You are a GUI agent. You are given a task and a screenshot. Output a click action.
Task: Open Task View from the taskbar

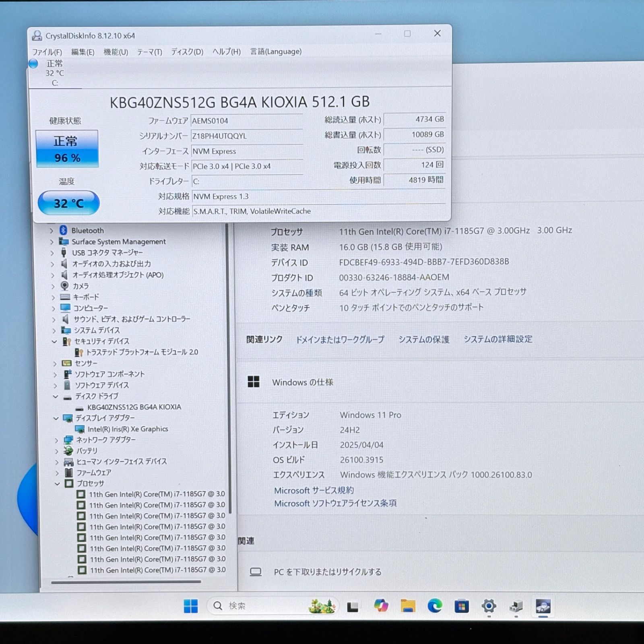(353, 606)
